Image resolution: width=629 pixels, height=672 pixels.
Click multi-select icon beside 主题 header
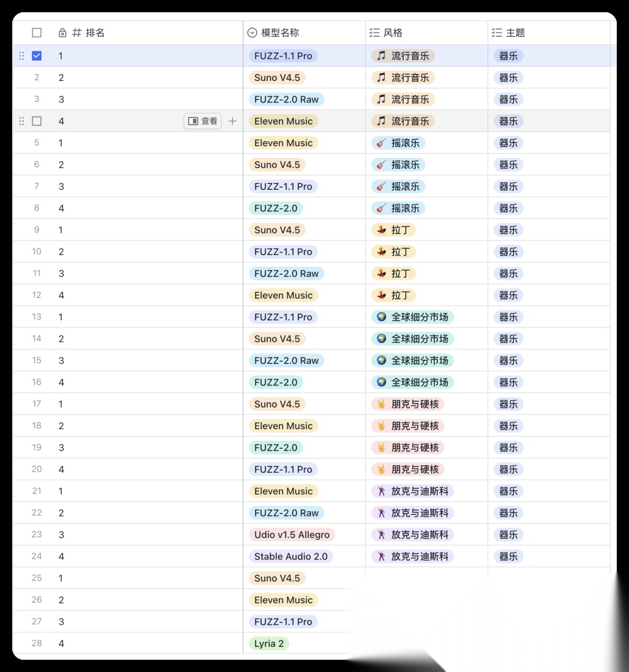[497, 33]
